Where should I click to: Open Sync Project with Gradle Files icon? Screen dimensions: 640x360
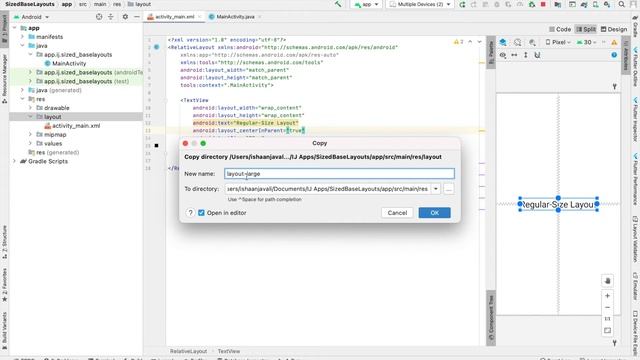(x=584, y=4)
